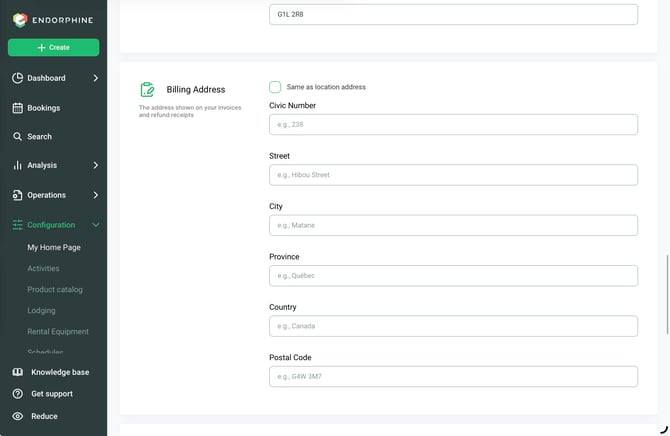Click the Street input field
670x436 pixels.
point(453,175)
